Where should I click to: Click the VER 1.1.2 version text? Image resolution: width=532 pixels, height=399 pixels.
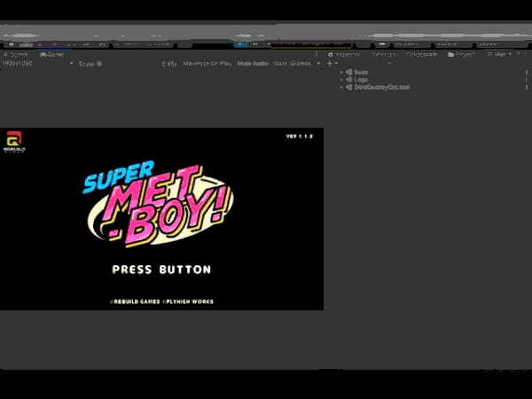point(300,137)
